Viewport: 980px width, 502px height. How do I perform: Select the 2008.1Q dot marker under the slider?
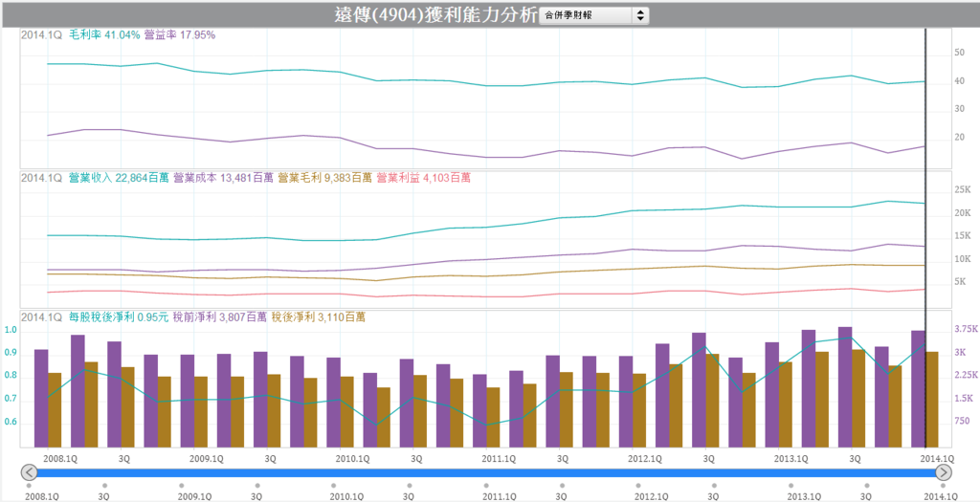click(29, 485)
